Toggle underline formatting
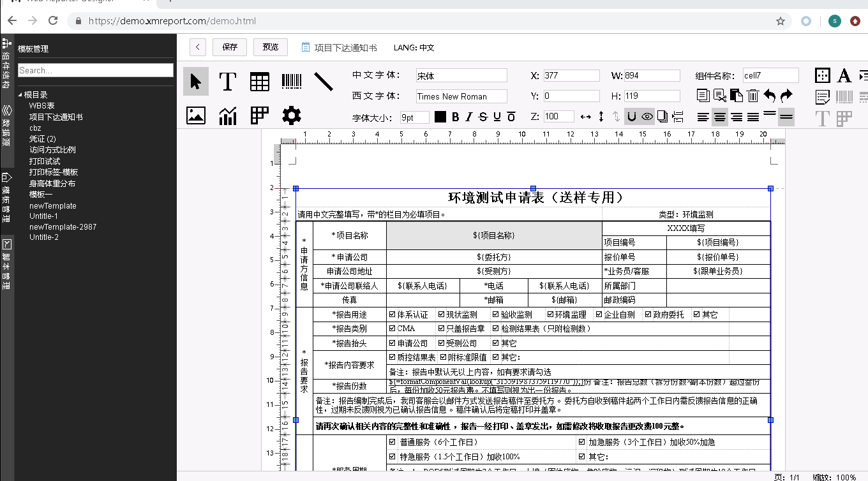Screen dimensions: 868x481 (497, 117)
